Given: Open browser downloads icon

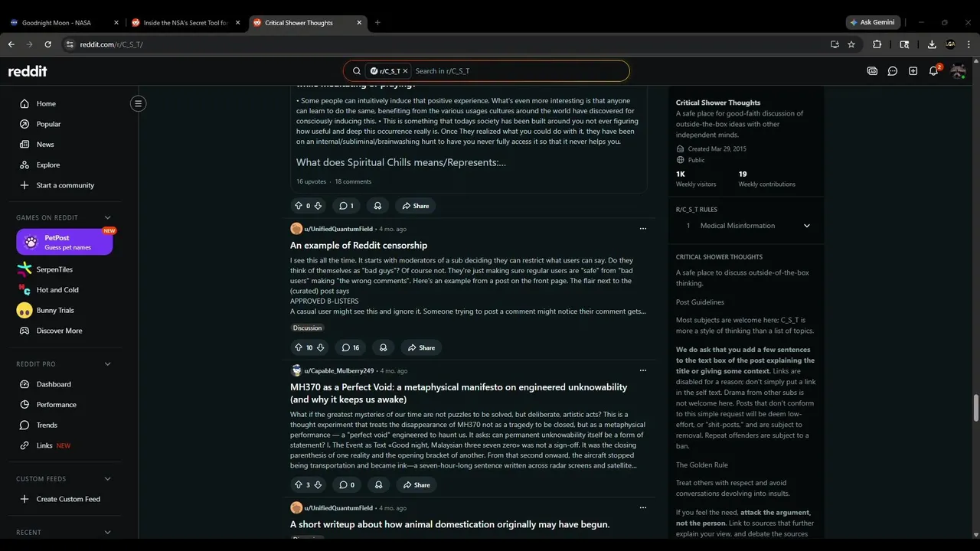Looking at the screenshot, I should point(932,44).
